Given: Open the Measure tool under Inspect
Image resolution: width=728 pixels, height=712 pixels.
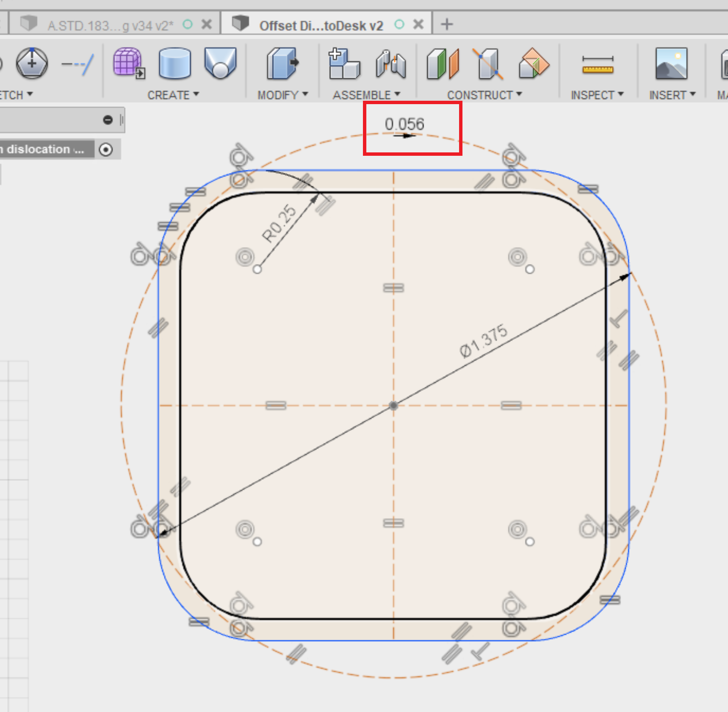Looking at the screenshot, I should click(x=597, y=63).
